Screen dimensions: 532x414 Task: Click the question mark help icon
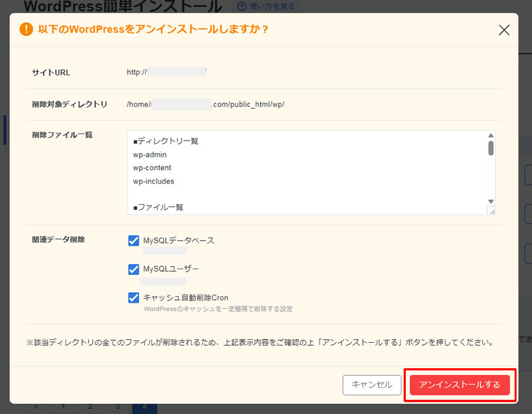241,6
